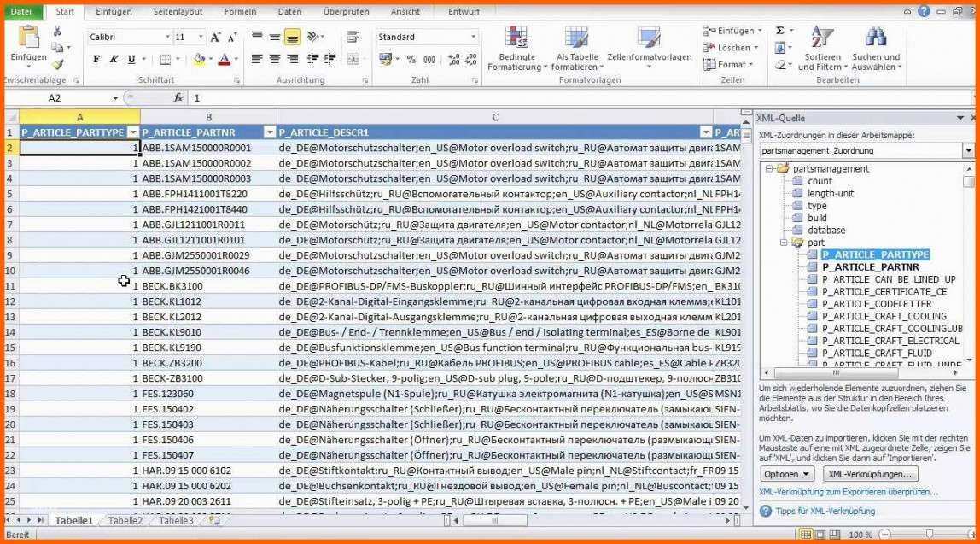Open the font size 11 dropdown
The image size is (980, 544).
pos(201,38)
